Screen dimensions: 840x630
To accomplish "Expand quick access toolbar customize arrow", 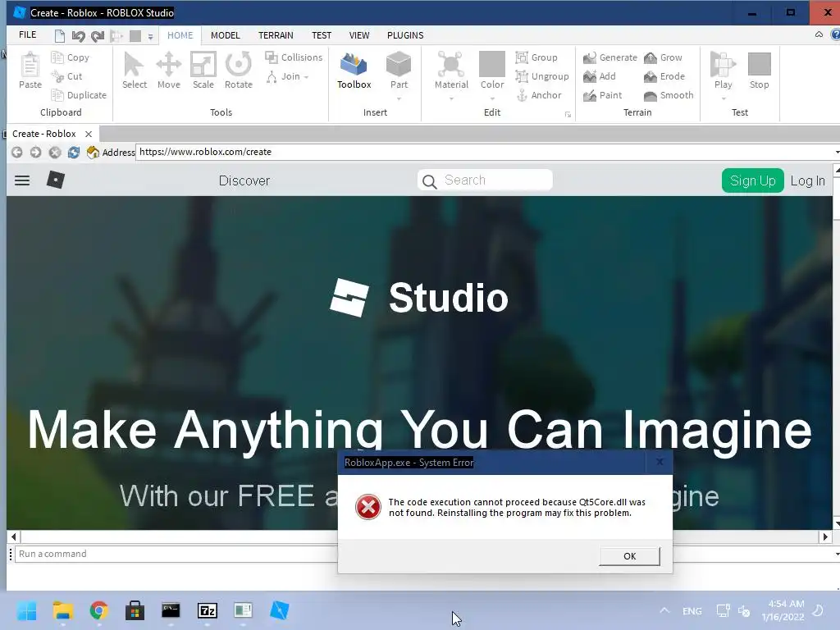I will 151,36.
